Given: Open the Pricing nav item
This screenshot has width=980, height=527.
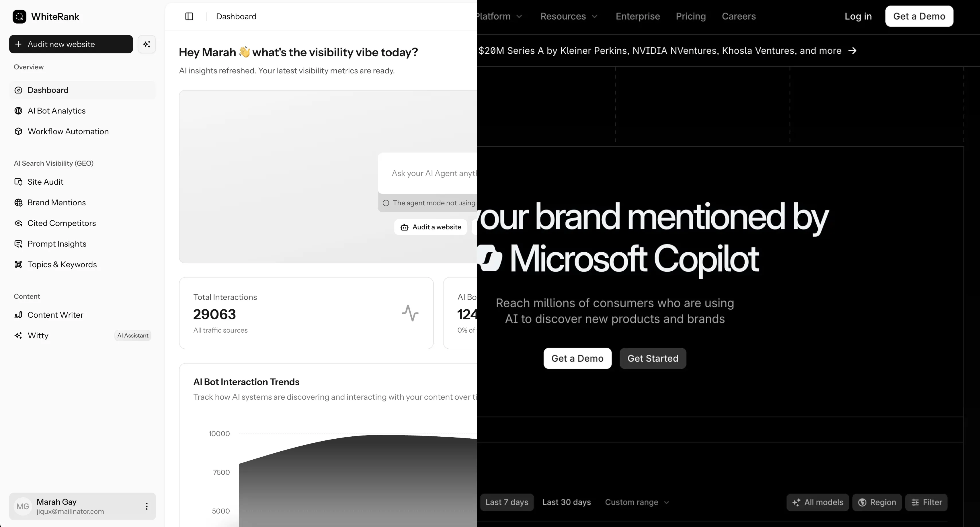Looking at the screenshot, I should [x=690, y=16].
